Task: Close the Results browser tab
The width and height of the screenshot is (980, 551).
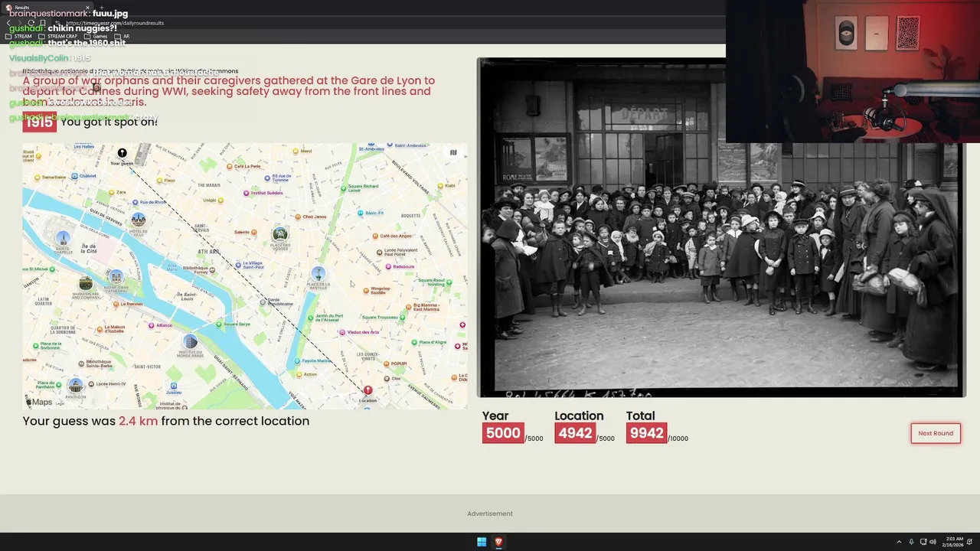Action: point(87,8)
